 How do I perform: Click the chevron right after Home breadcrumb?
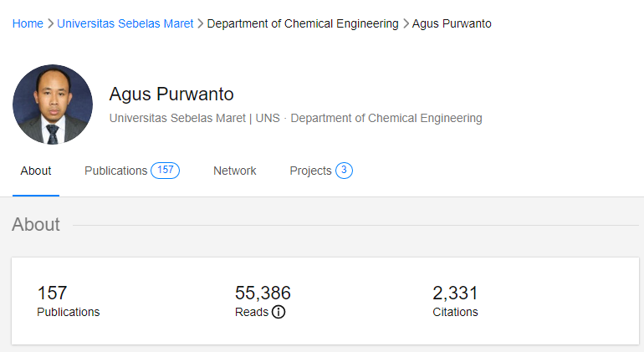pyautogui.click(x=50, y=23)
